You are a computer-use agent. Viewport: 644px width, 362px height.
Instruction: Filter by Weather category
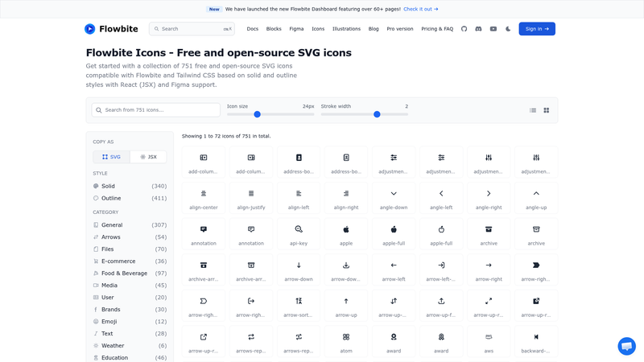(x=130, y=346)
